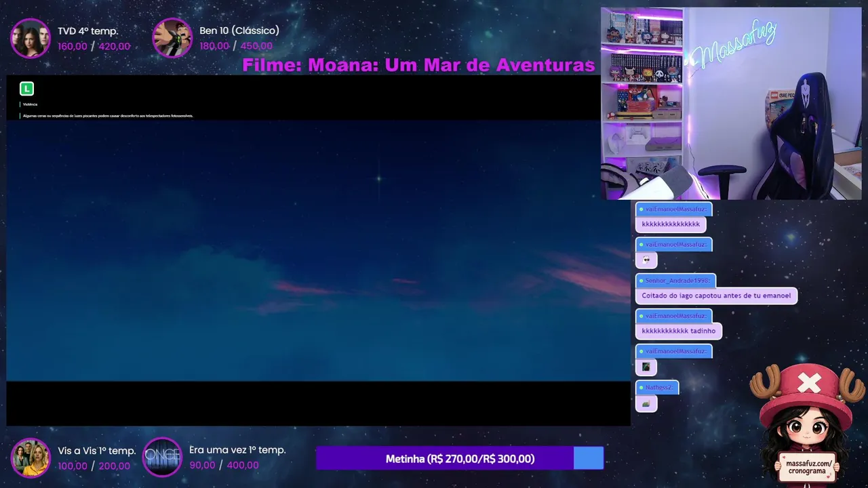Click the green L age rating icon

click(26, 89)
